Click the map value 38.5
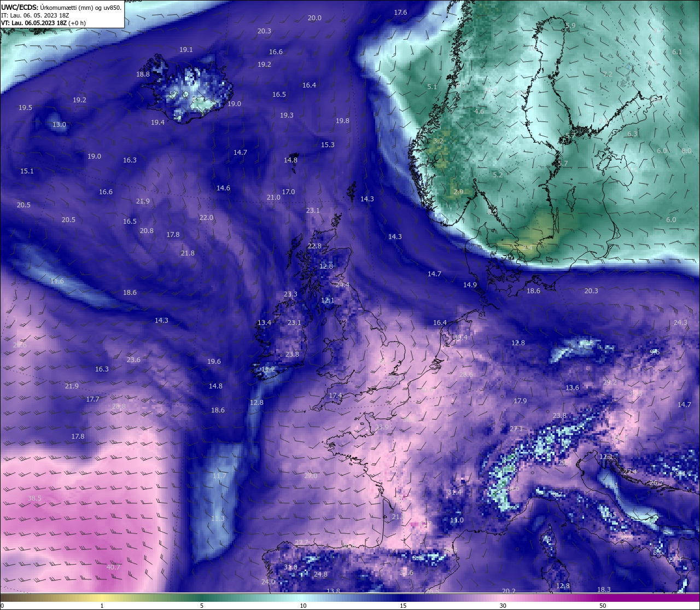The height and width of the screenshot is (610, 700). click(34, 498)
